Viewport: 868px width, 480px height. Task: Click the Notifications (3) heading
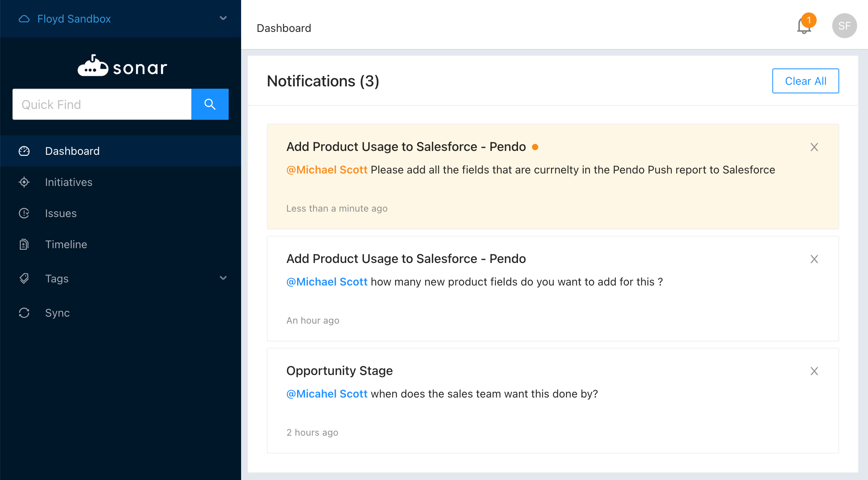tap(323, 81)
